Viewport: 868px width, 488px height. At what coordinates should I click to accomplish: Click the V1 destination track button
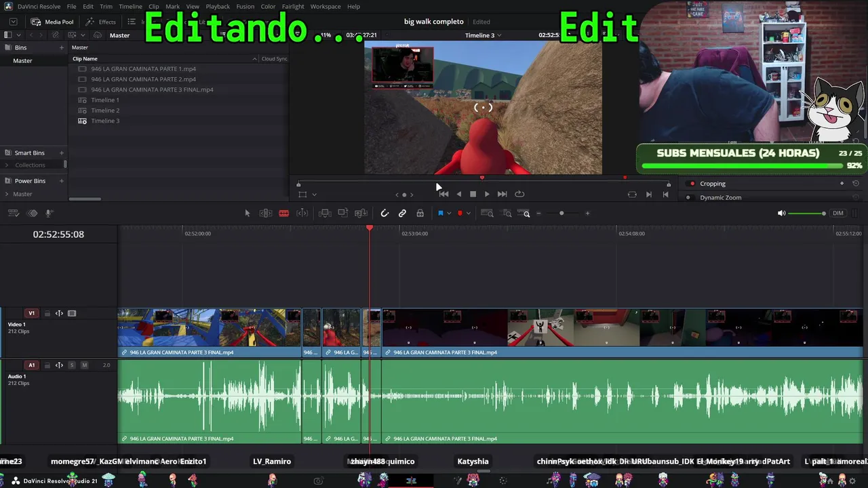pyautogui.click(x=31, y=314)
